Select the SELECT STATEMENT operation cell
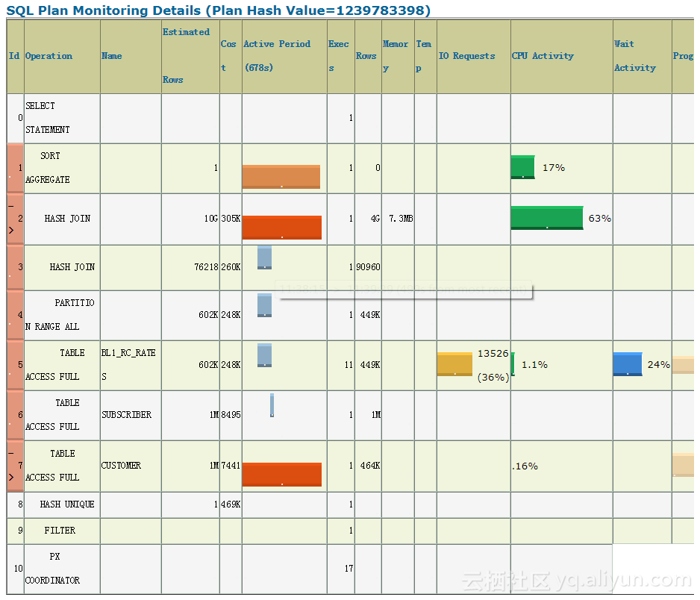The width and height of the screenshot is (700, 600). click(62, 119)
